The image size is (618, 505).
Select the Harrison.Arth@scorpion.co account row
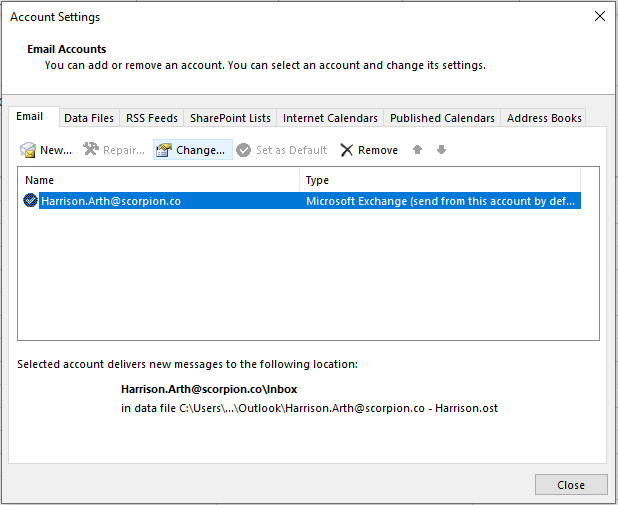(x=302, y=201)
